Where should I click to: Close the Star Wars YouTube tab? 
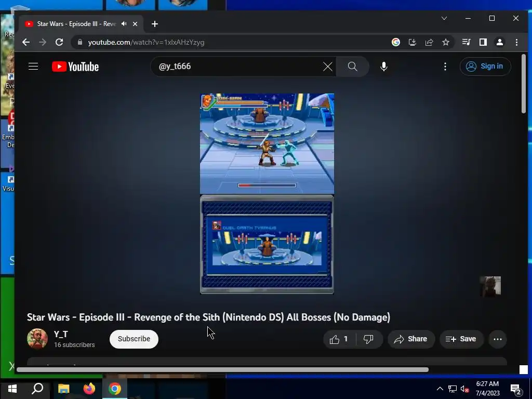click(135, 24)
